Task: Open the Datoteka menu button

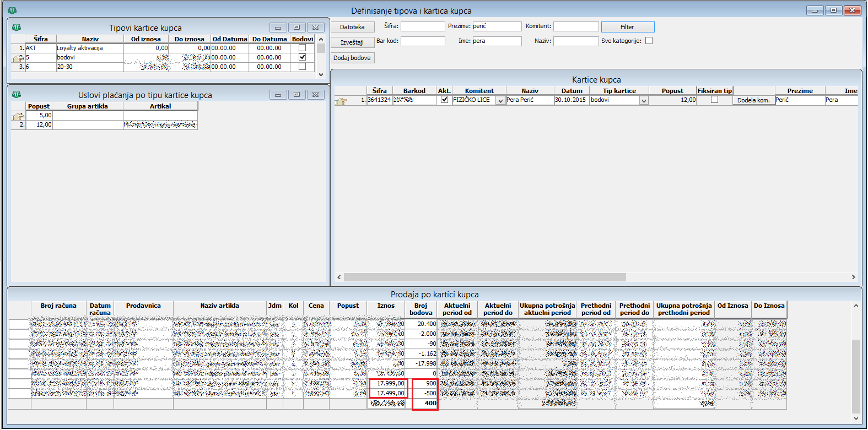Action: coord(352,27)
